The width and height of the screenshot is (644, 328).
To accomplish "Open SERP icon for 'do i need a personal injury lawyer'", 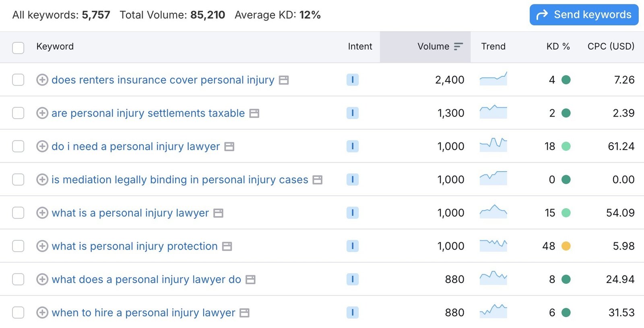I will point(229,147).
